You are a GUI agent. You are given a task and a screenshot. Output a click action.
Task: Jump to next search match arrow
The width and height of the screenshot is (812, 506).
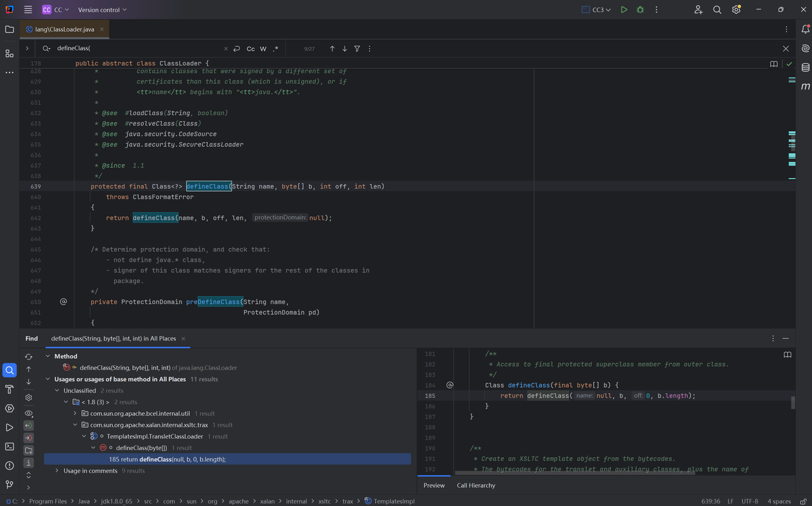click(x=344, y=48)
